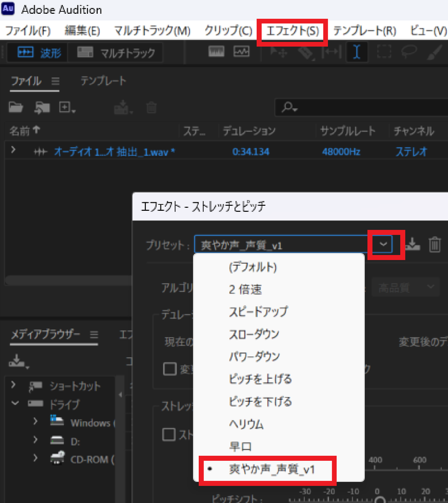Choose the スピードアップ preset

pos(258,312)
